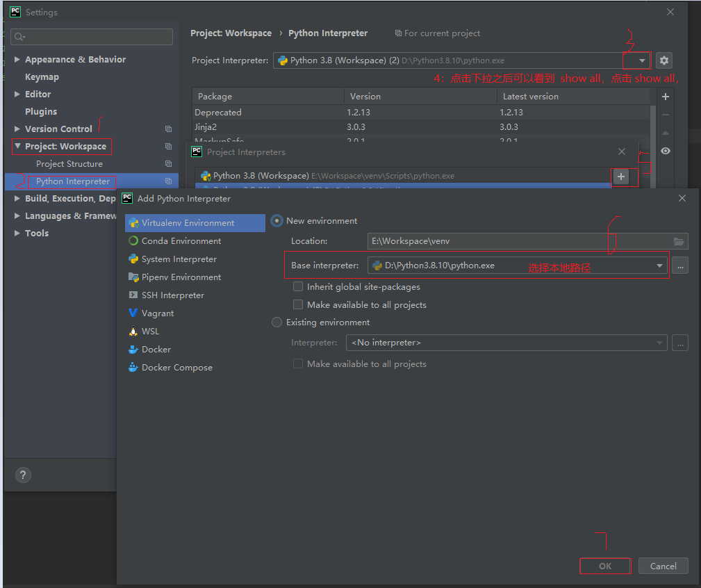The height and width of the screenshot is (588, 701).
Task: Collapse the Project: Workspace node
Action: point(17,146)
